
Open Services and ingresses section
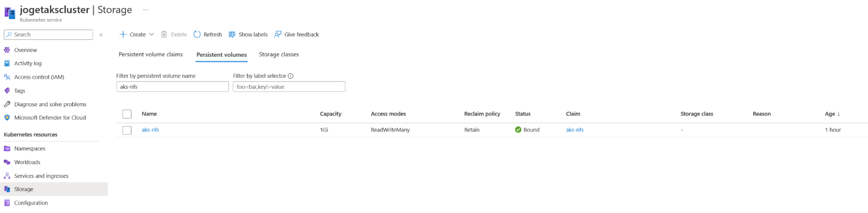41,176
